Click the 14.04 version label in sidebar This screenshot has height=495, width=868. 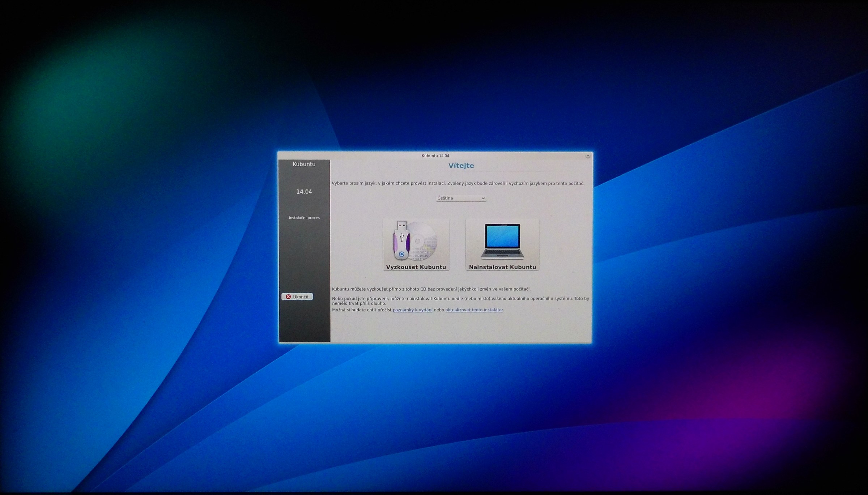(304, 192)
